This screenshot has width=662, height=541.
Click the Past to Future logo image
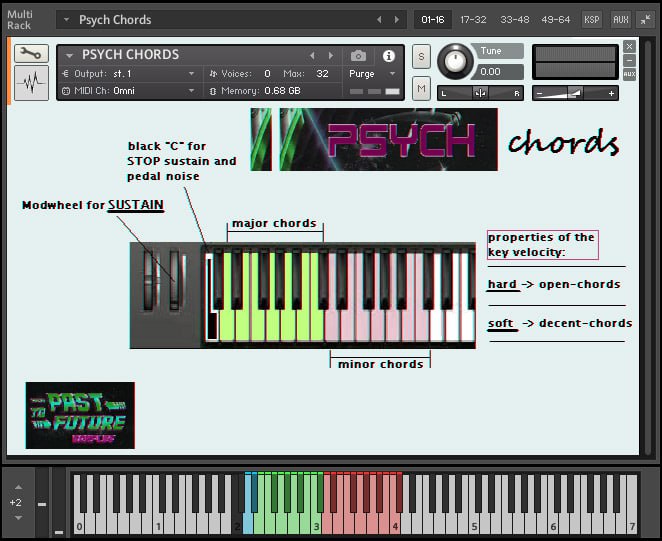(x=80, y=416)
